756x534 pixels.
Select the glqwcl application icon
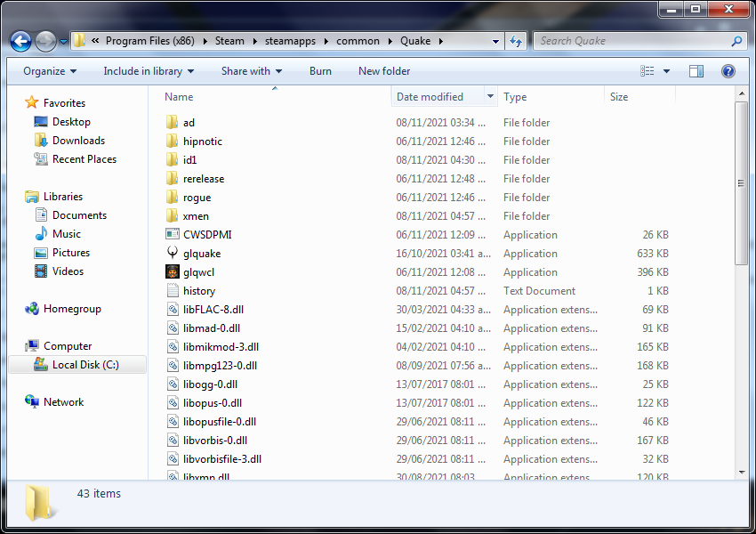point(173,272)
